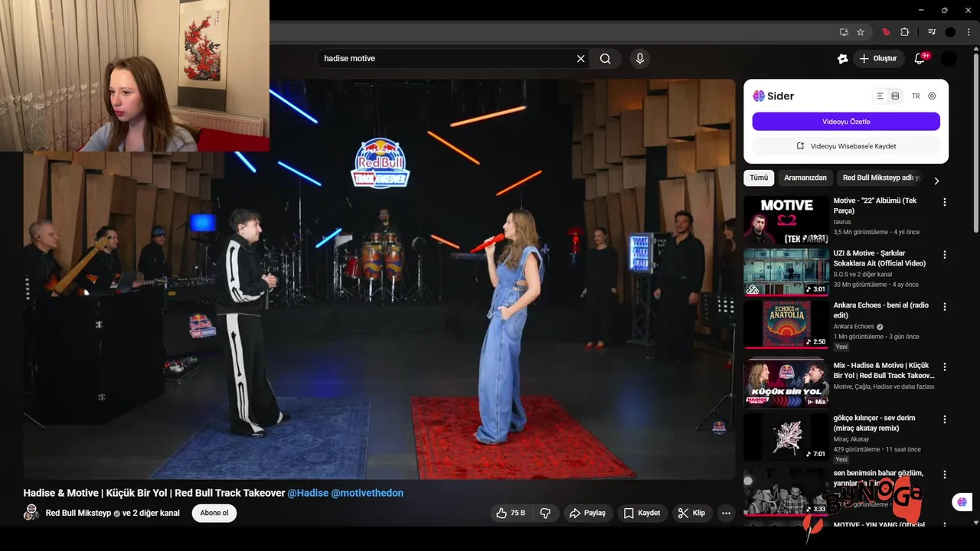Viewport: 980px width, 551px height.
Task: Open Ankara Echoes beni al thumbnail
Action: click(x=786, y=324)
